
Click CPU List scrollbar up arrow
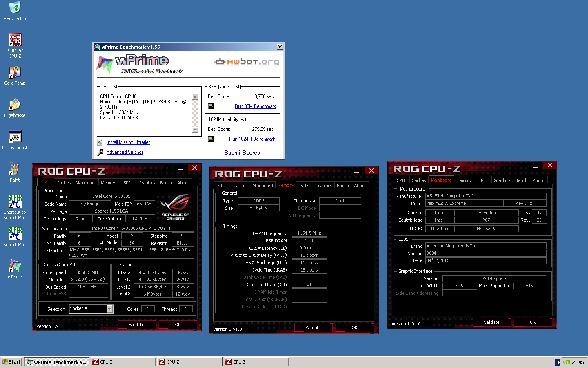[x=195, y=97]
